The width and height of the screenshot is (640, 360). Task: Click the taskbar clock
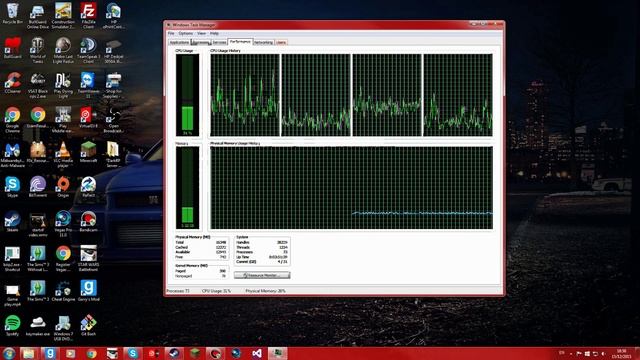click(621, 353)
